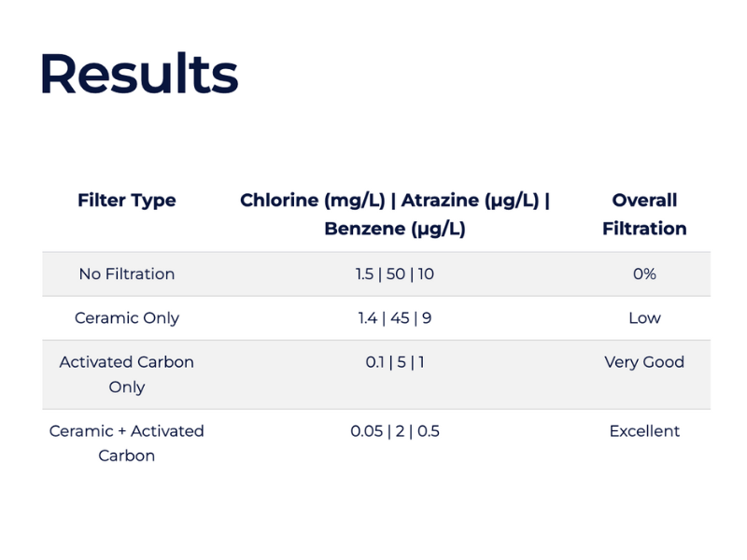The image size is (747, 560).
Task: Click the Low filtration rating cell
Action: coord(644,318)
